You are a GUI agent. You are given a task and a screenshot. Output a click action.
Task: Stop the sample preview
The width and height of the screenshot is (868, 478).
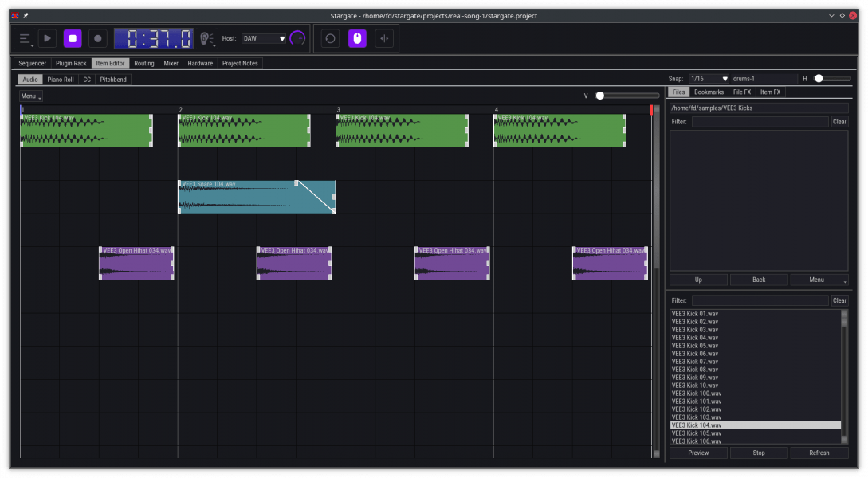758,453
